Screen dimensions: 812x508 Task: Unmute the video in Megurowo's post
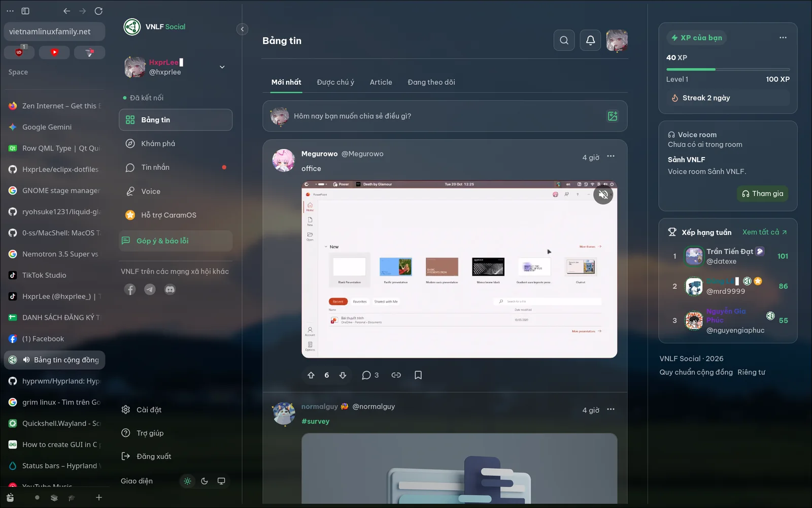click(603, 195)
